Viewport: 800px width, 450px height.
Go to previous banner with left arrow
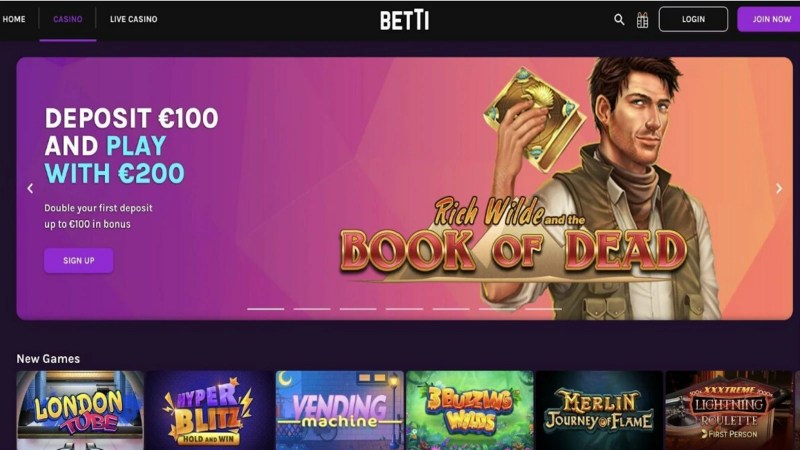coord(30,188)
